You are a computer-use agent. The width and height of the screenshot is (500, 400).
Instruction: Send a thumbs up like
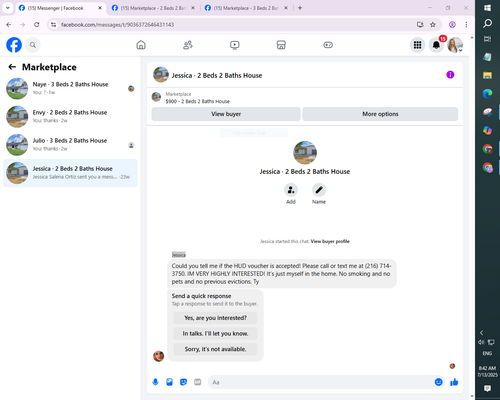pyautogui.click(x=454, y=382)
